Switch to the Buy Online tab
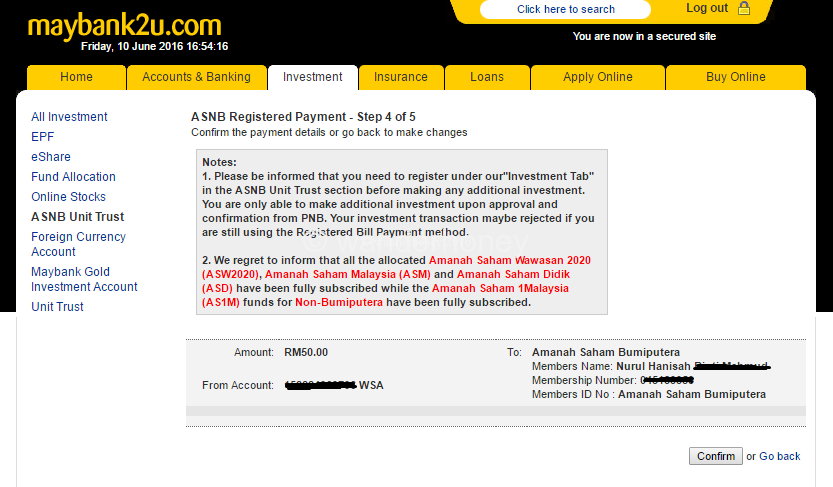Screen dimensions: 833x487 (x=736, y=77)
